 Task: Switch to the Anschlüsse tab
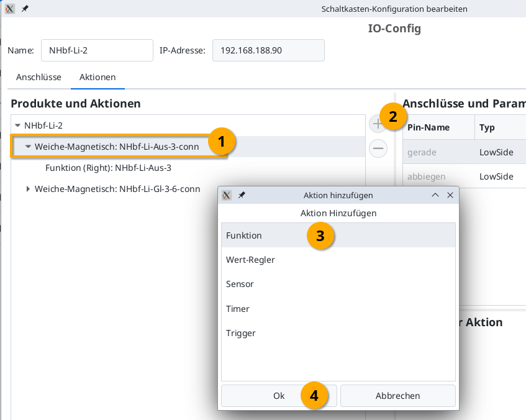tap(39, 78)
